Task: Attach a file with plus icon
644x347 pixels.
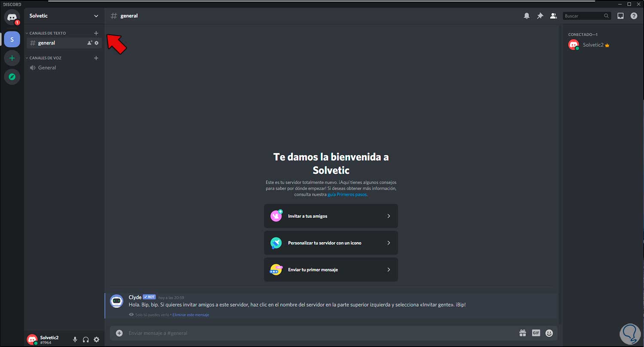Action: pyautogui.click(x=119, y=333)
